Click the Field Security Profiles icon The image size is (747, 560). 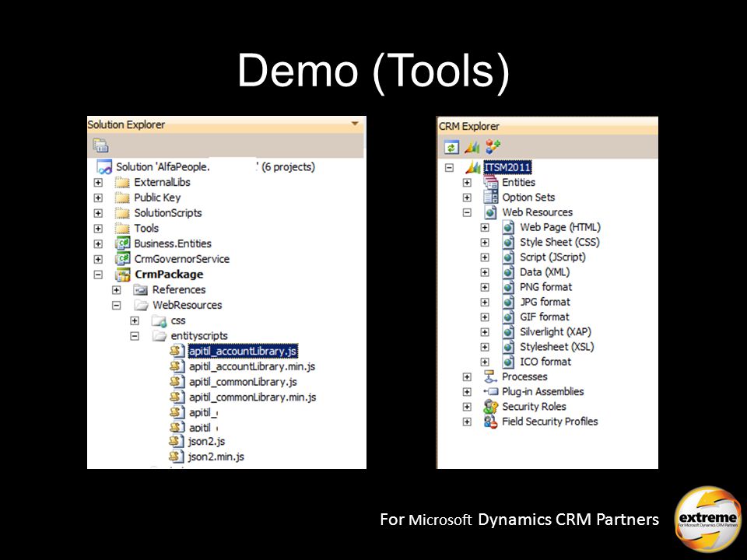(491, 422)
